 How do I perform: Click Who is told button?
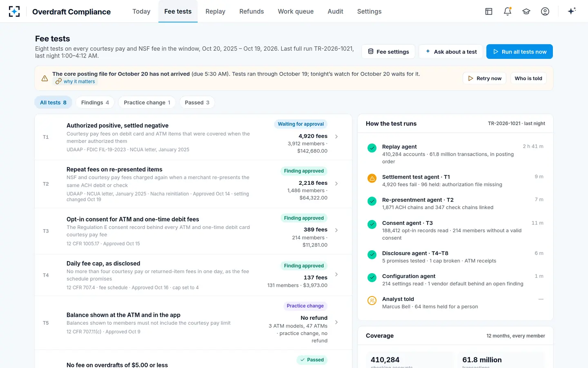pyautogui.click(x=528, y=78)
